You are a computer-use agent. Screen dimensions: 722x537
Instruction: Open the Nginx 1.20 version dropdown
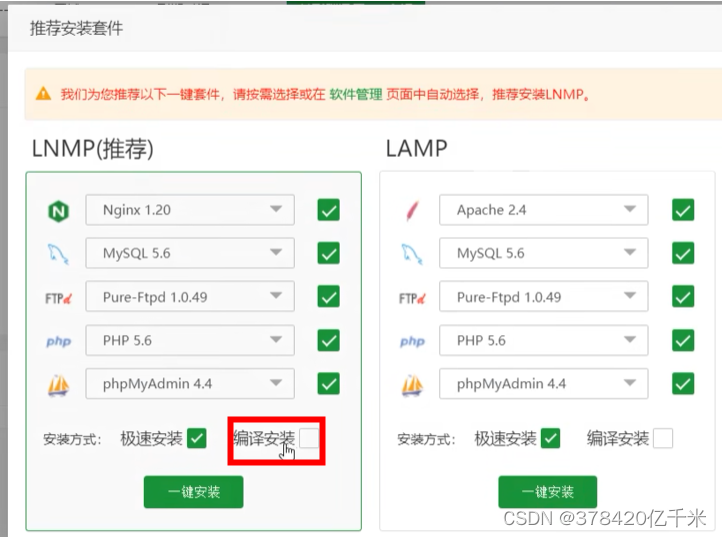(190, 210)
